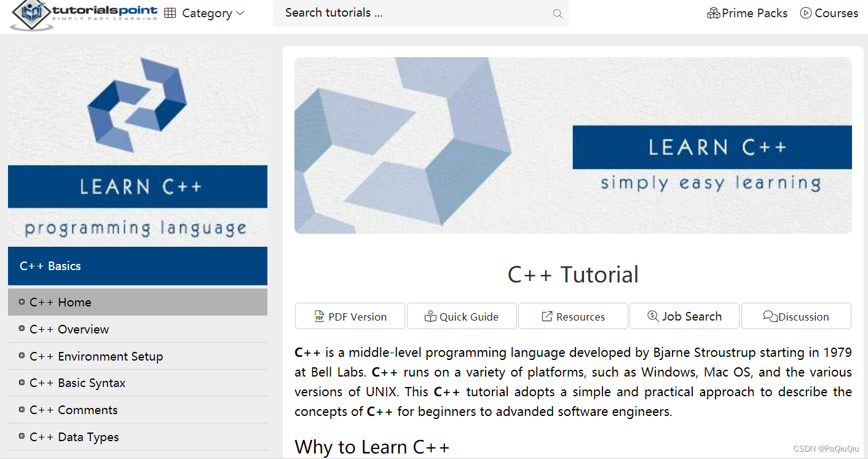Click the PDF file icon
868x459 pixels.
319,316
